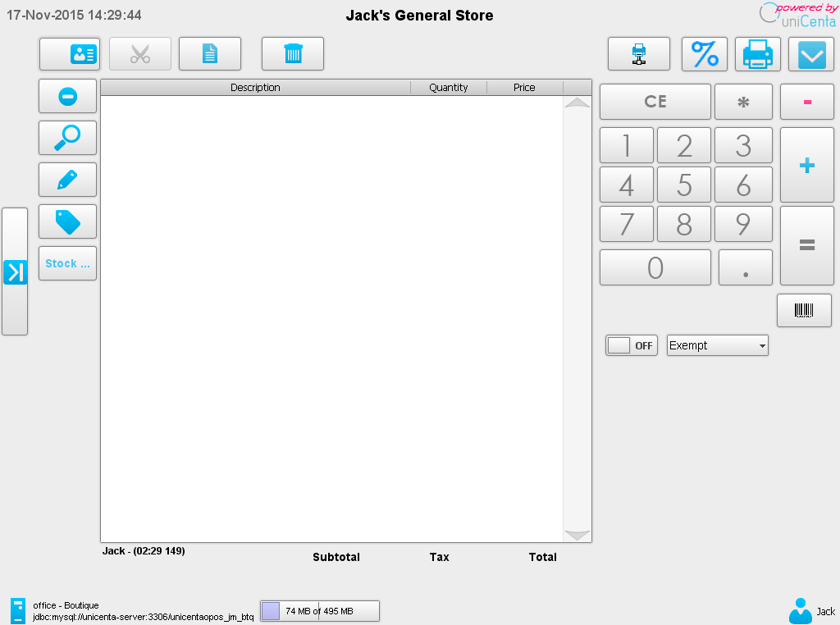Edit line with pencil icon
Screen dimensions: 840x625
coord(67,180)
